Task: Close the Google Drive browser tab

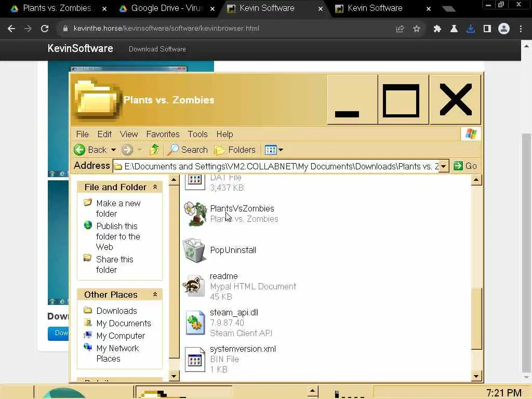Action: pyautogui.click(x=212, y=9)
